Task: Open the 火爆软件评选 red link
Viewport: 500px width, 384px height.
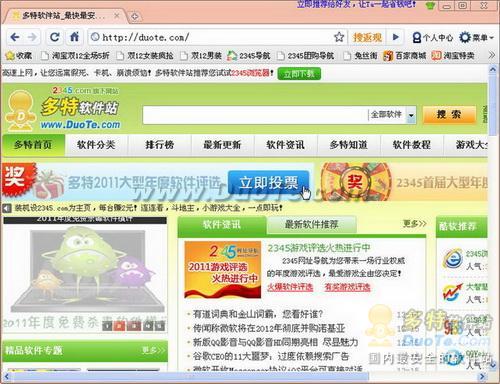Action: [290, 287]
